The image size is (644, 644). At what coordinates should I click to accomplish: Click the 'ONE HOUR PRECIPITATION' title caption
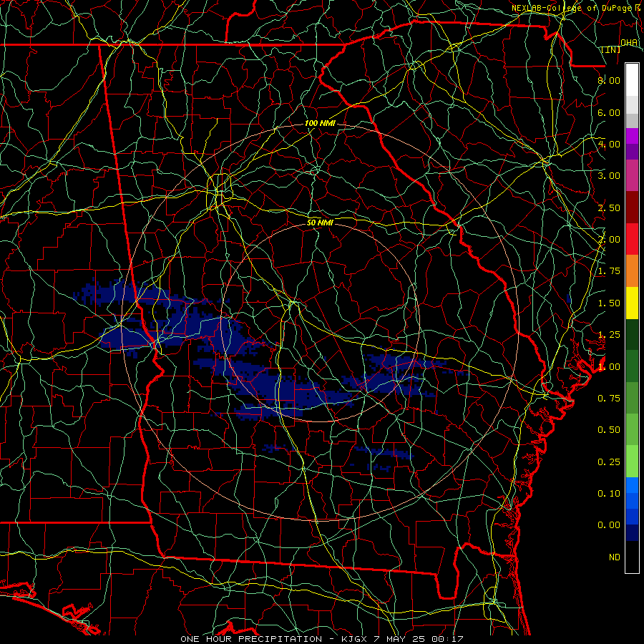coord(251,639)
